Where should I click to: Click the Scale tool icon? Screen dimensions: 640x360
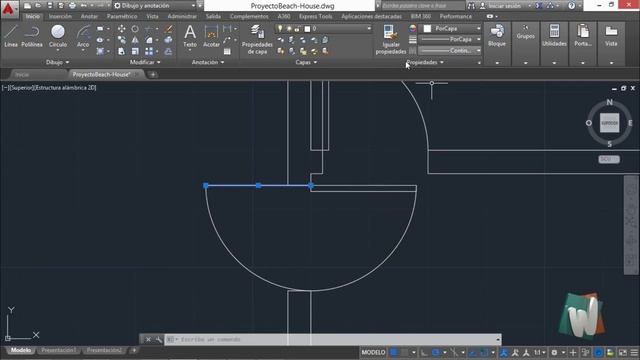click(135, 51)
